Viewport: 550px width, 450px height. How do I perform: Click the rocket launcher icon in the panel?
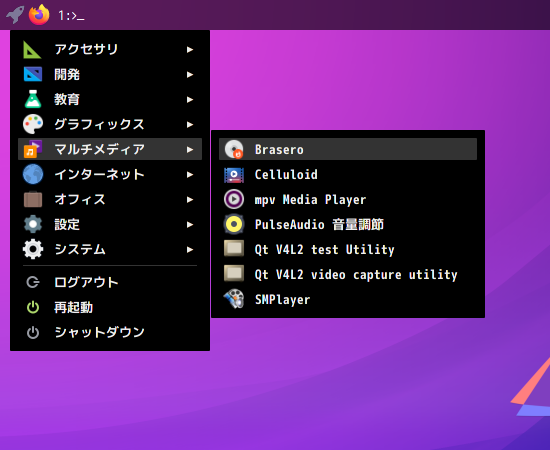(15, 15)
